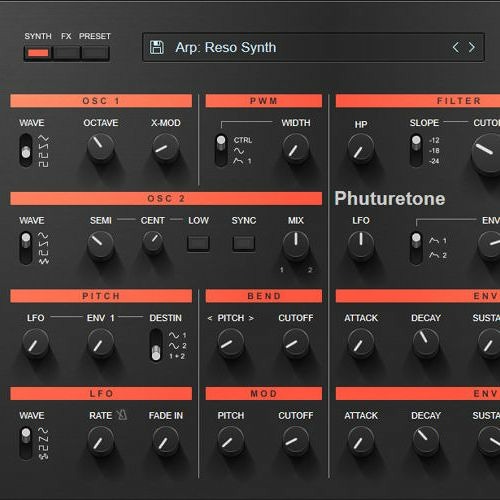Switch to the FX page button
This screenshot has height=500, width=500.
click(x=67, y=53)
